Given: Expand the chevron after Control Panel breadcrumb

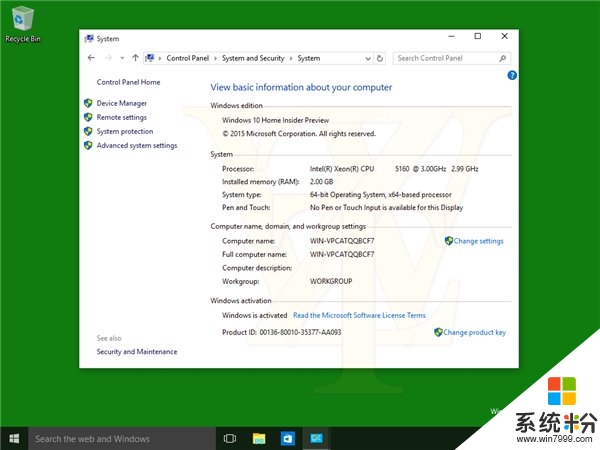Looking at the screenshot, I should click(x=215, y=58).
